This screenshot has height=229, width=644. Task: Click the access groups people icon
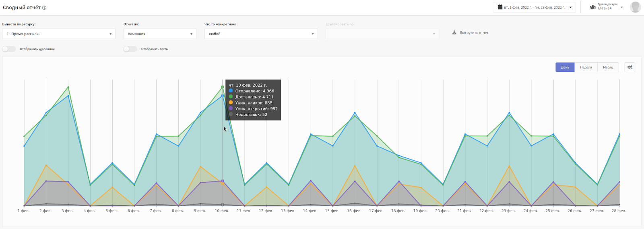click(592, 7)
